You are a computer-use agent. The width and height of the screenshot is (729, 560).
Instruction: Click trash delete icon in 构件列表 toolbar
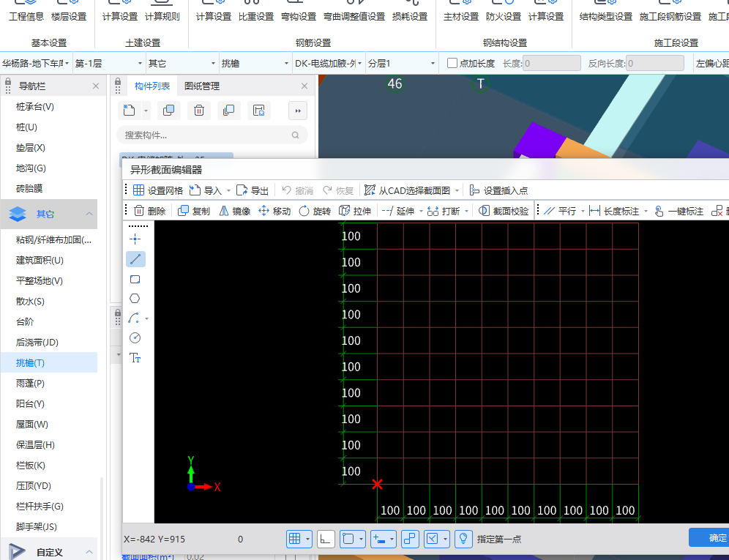[199, 111]
